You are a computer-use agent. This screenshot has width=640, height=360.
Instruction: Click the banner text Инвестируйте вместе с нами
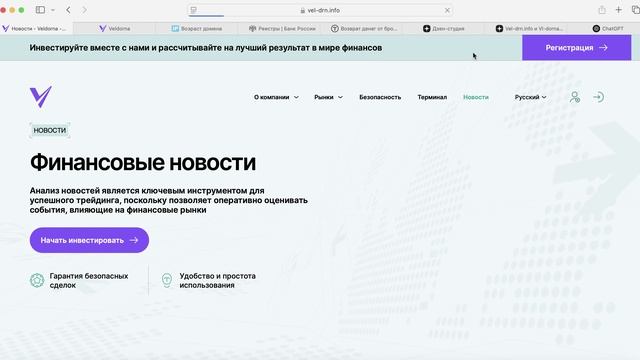pyautogui.click(x=206, y=48)
